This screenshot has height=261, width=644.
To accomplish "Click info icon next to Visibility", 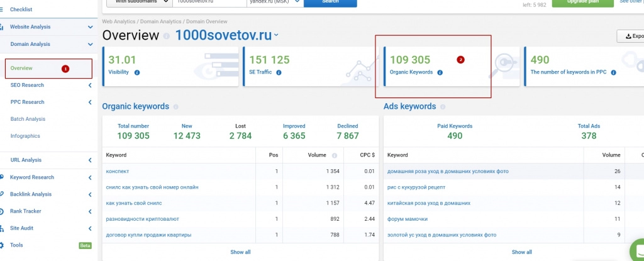I will tap(137, 72).
